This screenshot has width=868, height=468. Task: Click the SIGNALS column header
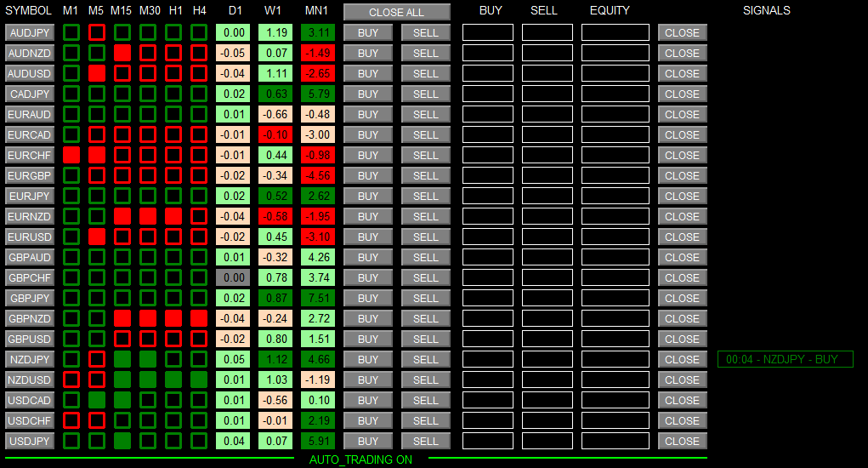coord(767,10)
